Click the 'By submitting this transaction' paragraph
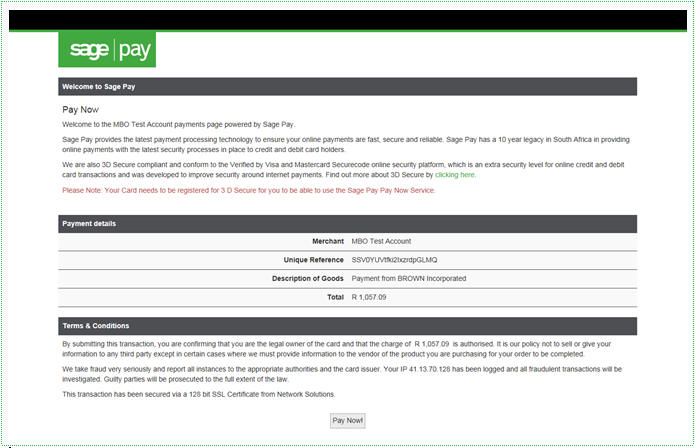695x448 pixels. [336, 349]
